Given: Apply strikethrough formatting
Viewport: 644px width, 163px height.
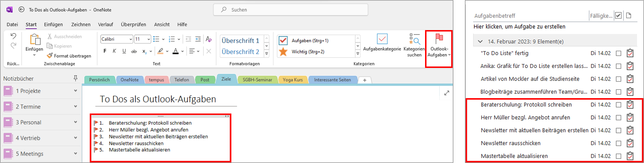Looking at the screenshot, I should pyautogui.click(x=134, y=51).
